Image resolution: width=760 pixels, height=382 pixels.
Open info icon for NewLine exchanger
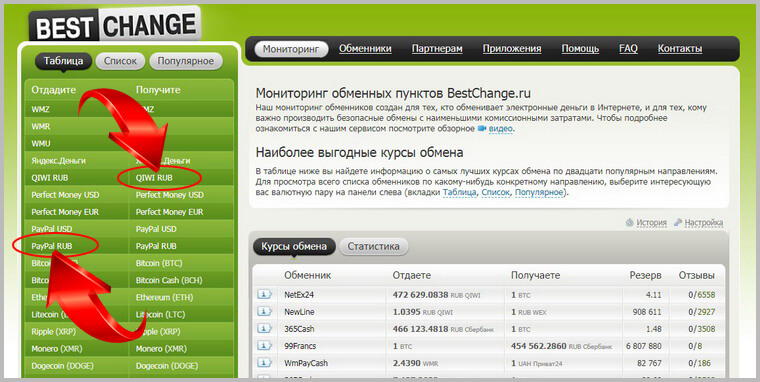[x=264, y=312]
